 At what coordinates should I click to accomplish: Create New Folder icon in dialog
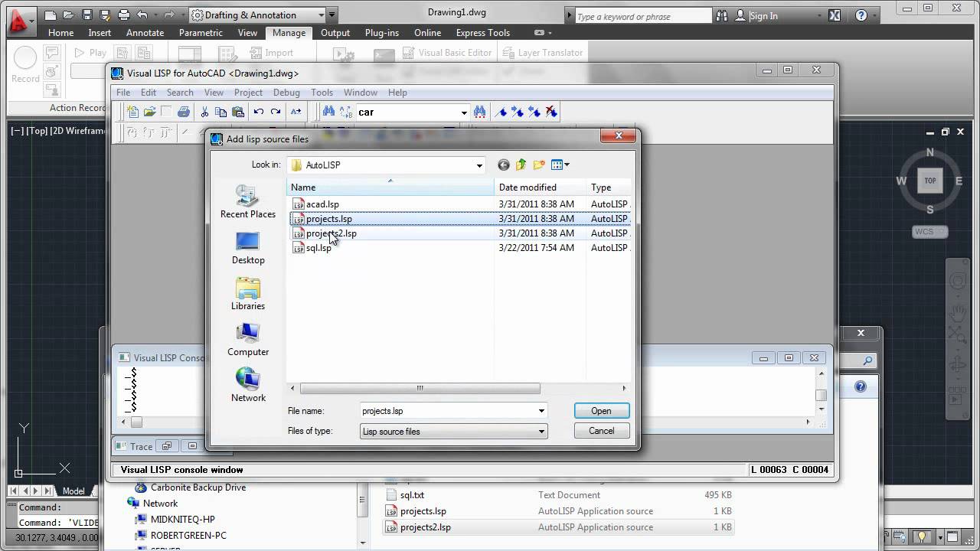[x=539, y=165]
